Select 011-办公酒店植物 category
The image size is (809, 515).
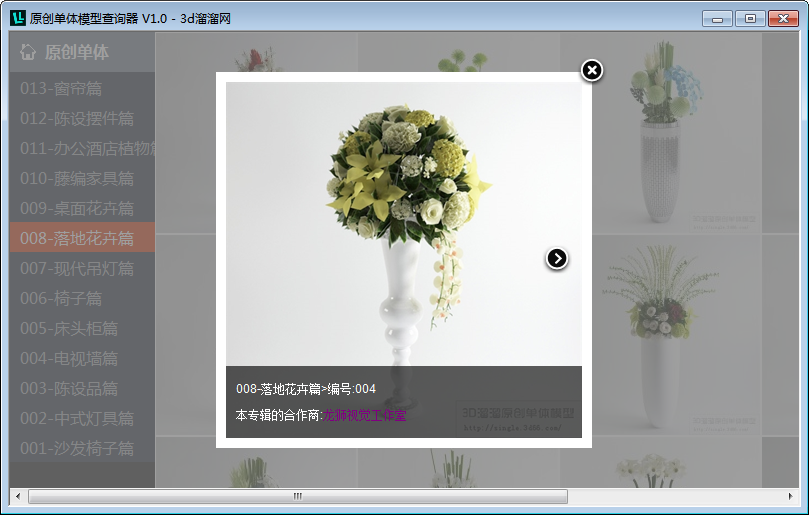coord(82,148)
